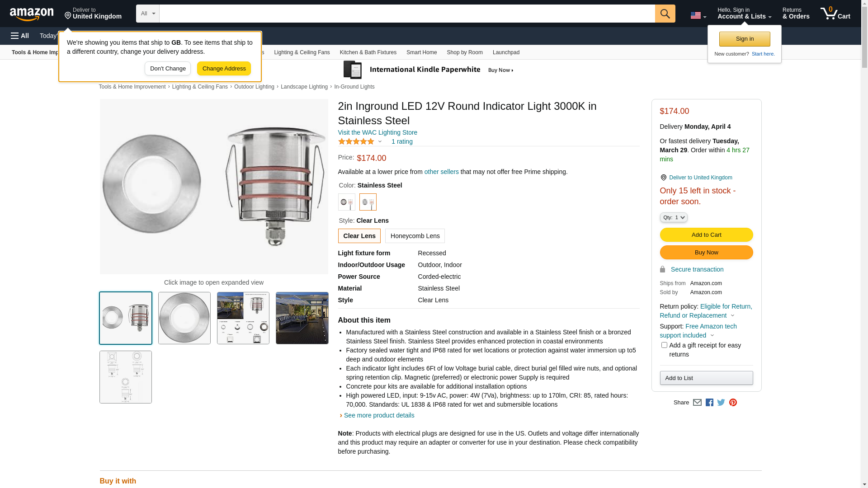Share product via email icon

coord(697,403)
